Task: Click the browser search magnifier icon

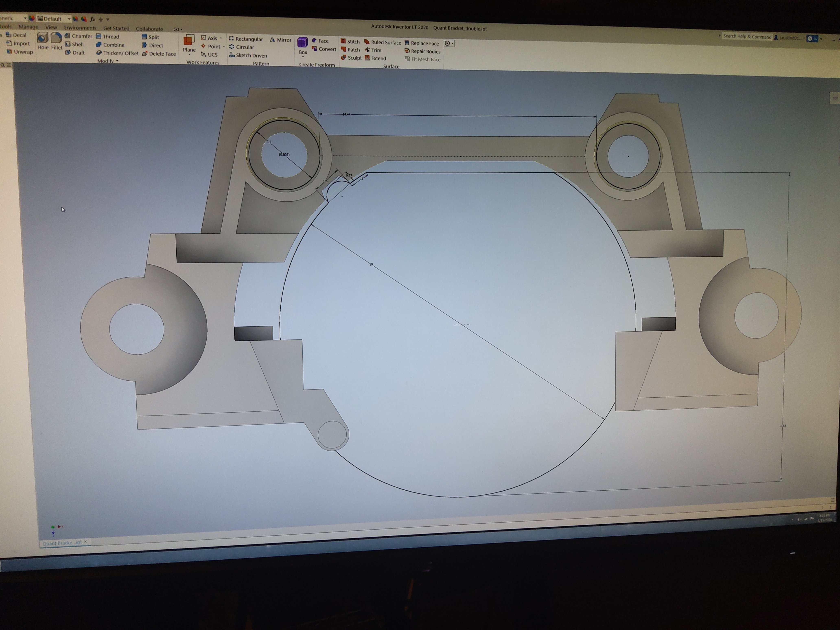Action: (3, 65)
